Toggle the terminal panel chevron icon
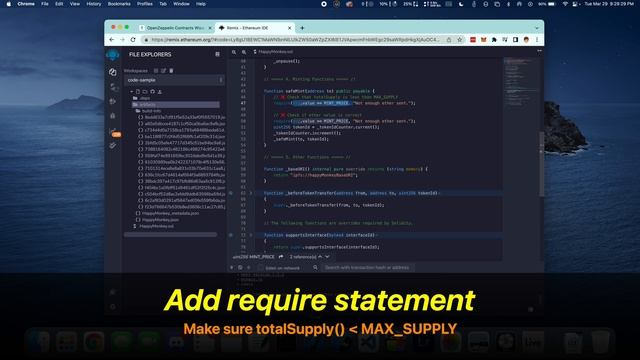The image size is (640, 360). (232, 268)
